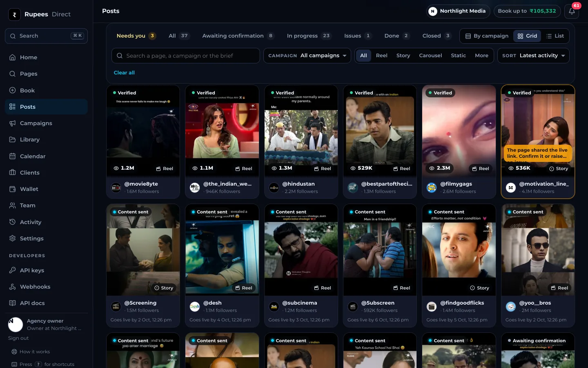The height and width of the screenshot is (368, 588).
Task: Open API docs page
Action: (46, 303)
